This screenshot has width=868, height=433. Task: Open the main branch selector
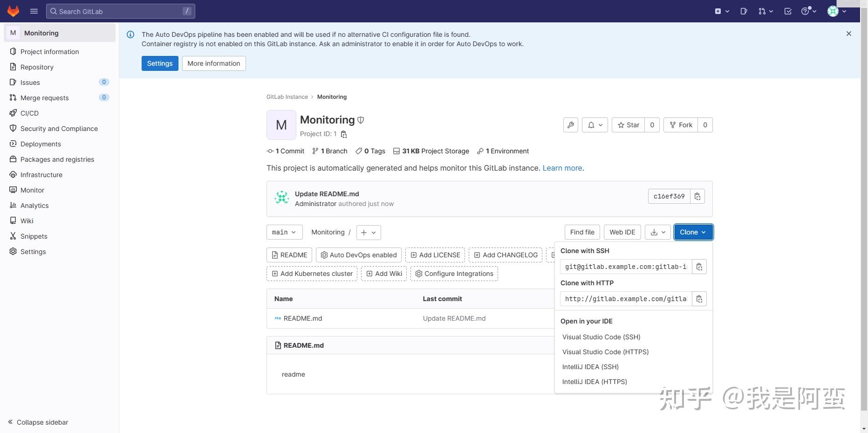coord(284,232)
